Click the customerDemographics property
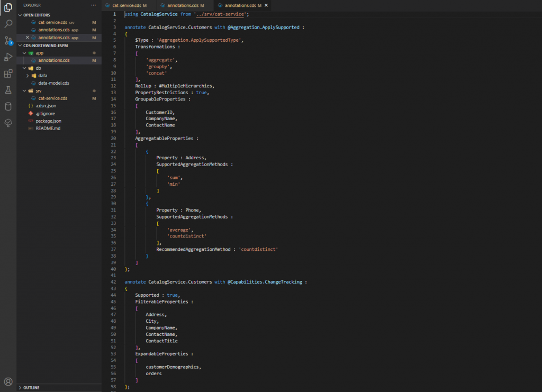The height and width of the screenshot is (392, 542). click(172, 367)
